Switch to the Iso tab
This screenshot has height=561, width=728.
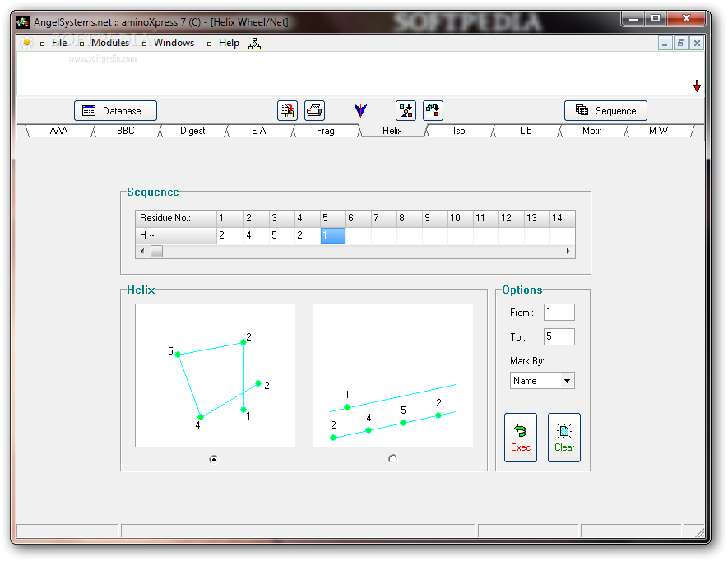coord(459,131)
